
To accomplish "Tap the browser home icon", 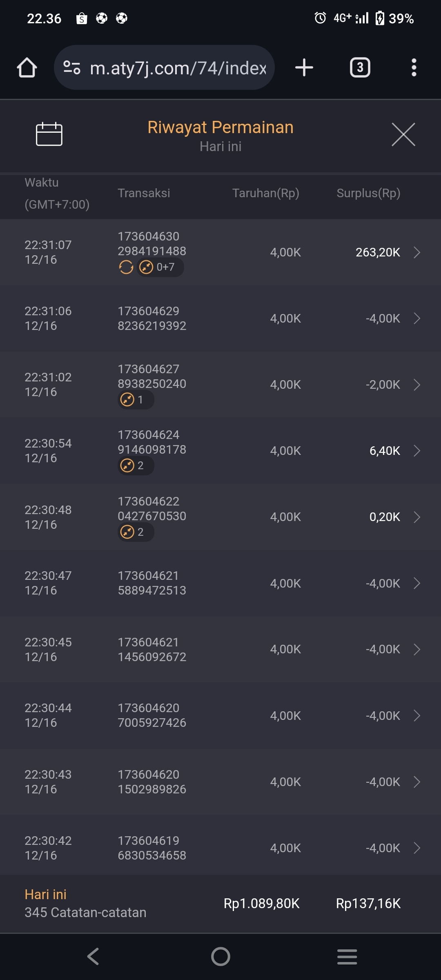I will coord(27,67).
